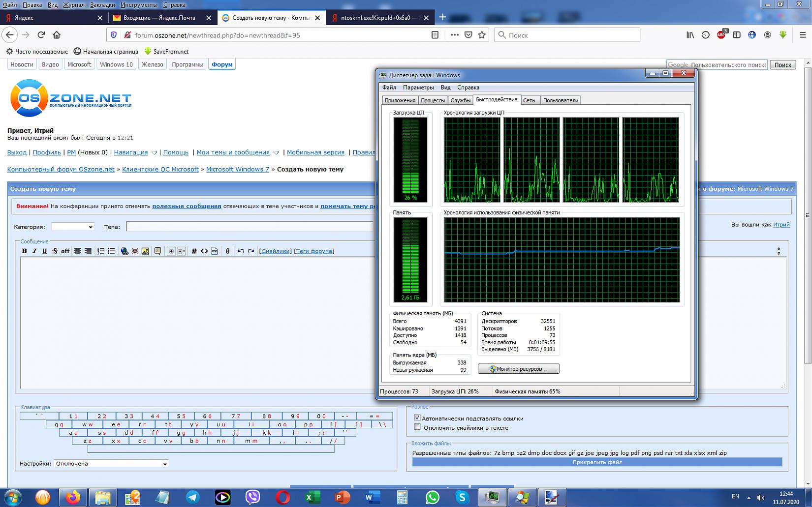Uncheck 'Автоматически подставлять ссылки' checkbox
Image resolution: width=812 pixels, height=507 pixels.
coord(417,418)
